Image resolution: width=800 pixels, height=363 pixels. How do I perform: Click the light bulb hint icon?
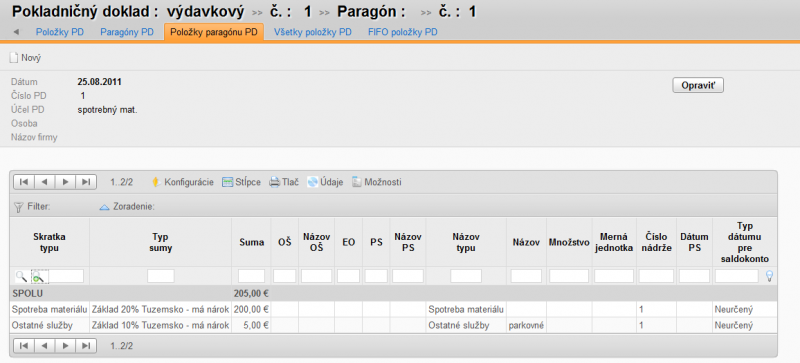pos(769,276)
